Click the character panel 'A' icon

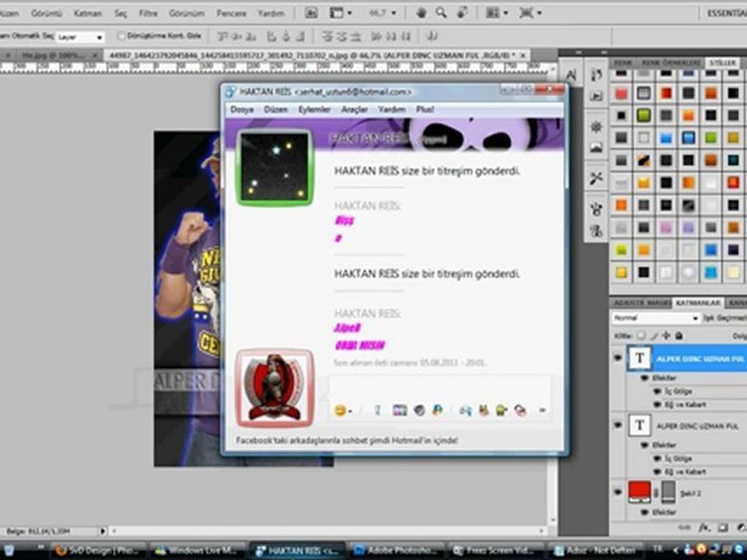pyautogui.click(x=570, y=75)
